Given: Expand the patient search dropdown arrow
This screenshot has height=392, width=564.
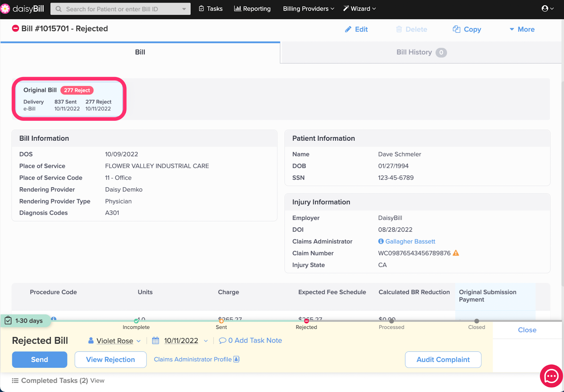Looking at the screenshot, I should (x=184, y=9).
